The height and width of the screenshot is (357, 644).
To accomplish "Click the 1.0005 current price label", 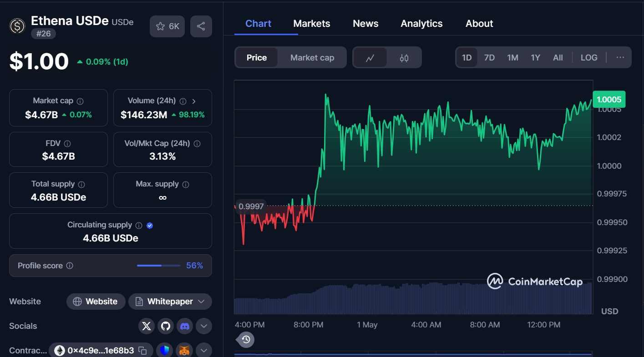I will pyautogui.click(x=609, y=100).
